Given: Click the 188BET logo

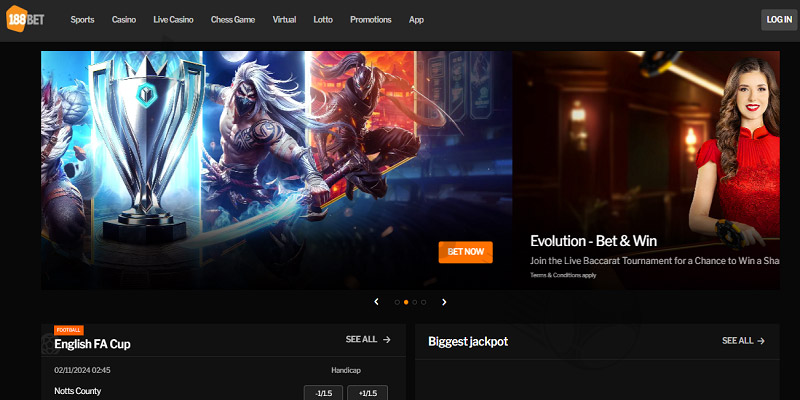Looking at the screenshot, I should (25, 19).
